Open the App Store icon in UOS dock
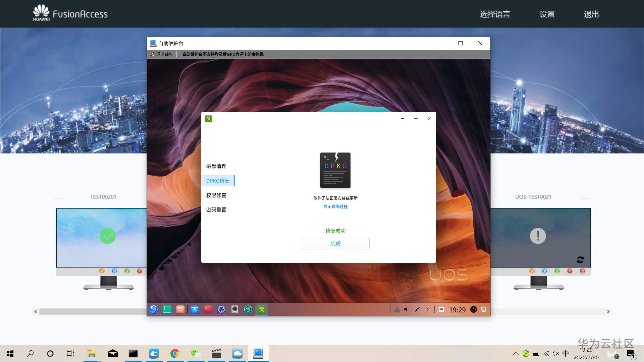Viewport: 644px width, 362px height. [x=195, y=309]
